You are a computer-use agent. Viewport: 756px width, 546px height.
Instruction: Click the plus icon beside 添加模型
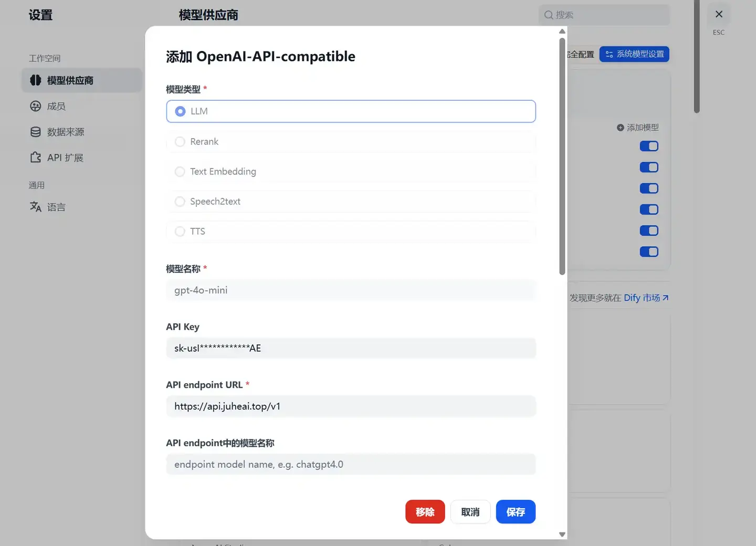coord(620,128)
